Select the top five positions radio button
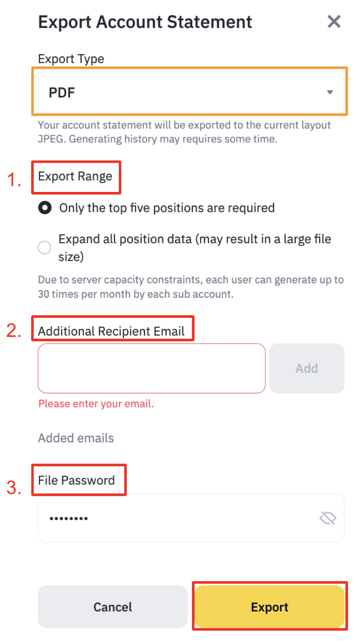Image resolution: width=362 pixels, height=644 pixels. click(45, 208)
